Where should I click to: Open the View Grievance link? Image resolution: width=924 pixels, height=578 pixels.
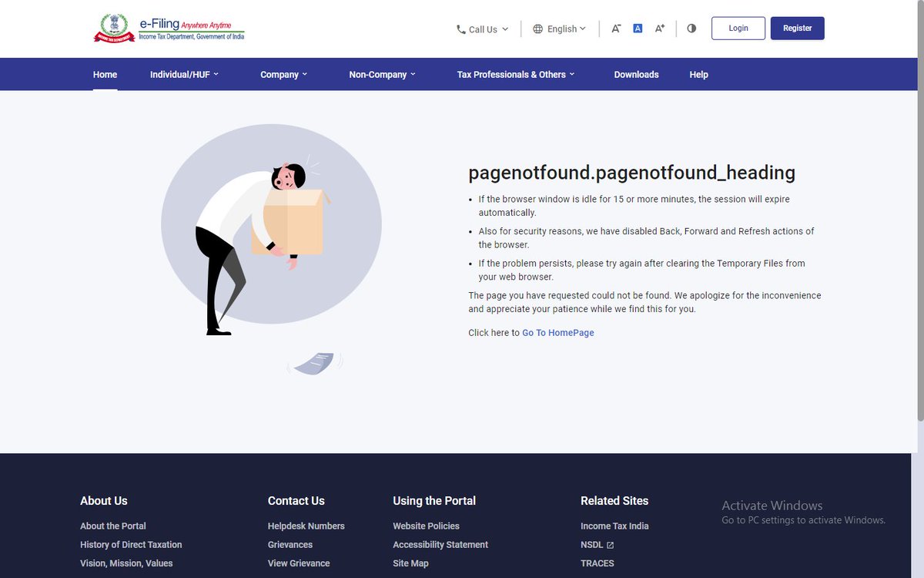pos(299,563)
